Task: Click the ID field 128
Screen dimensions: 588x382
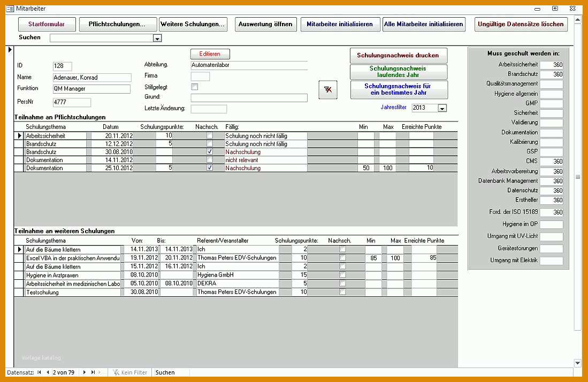Action: [62, 66]
